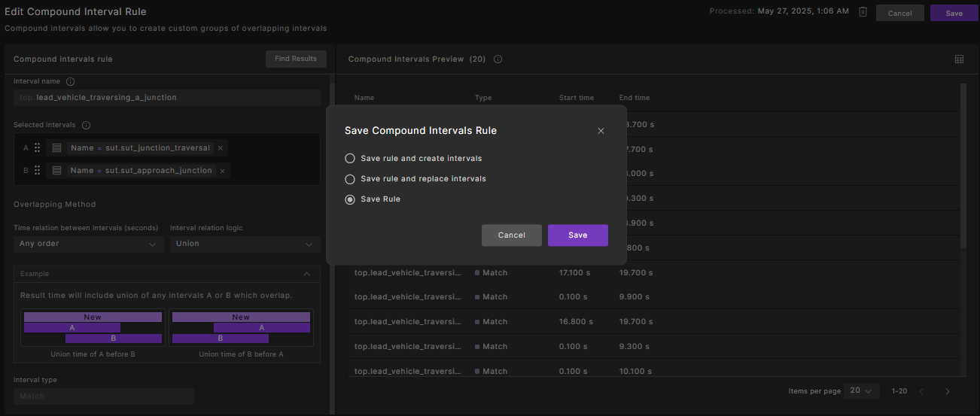The image size is (980, 416).
Task: Click info icon beside Selected Intervals
Action: [x=86, y=125]
